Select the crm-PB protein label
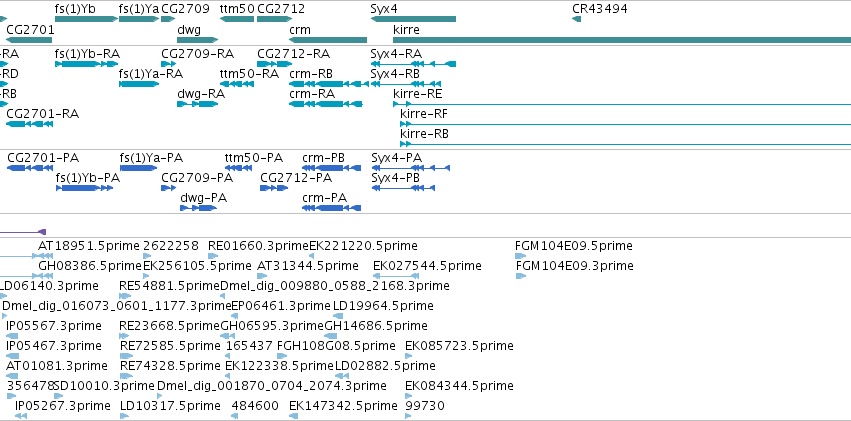 tap(323, 158)
